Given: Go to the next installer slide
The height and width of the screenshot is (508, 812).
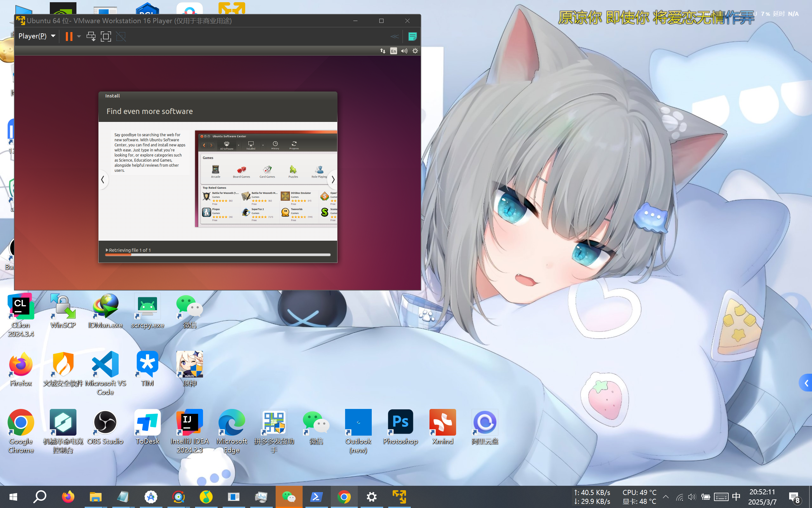Looking at the screenshot, I should point(332,180).
